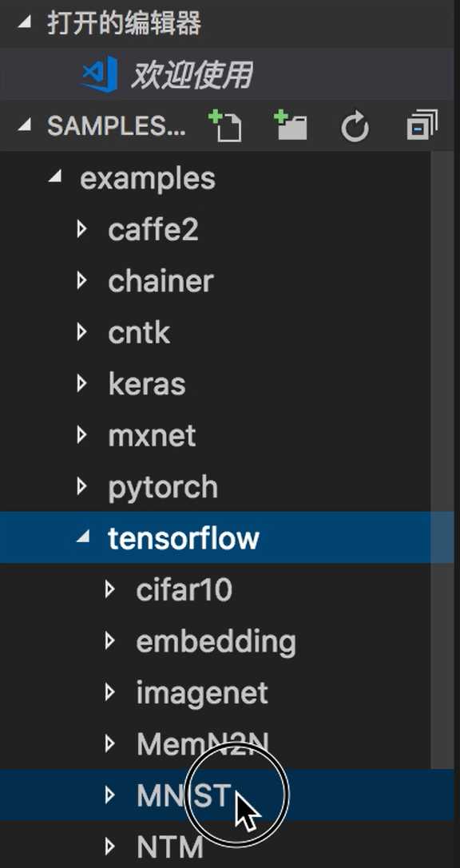460x868 pixels.
Task: Open the 欢迎使用 welcome editor
Action: click(192, 74)
